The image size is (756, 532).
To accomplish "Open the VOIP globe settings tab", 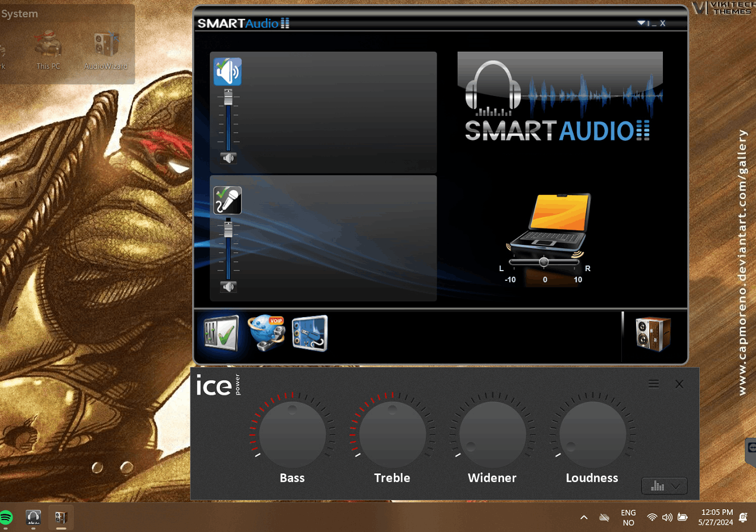I will 266,332.
